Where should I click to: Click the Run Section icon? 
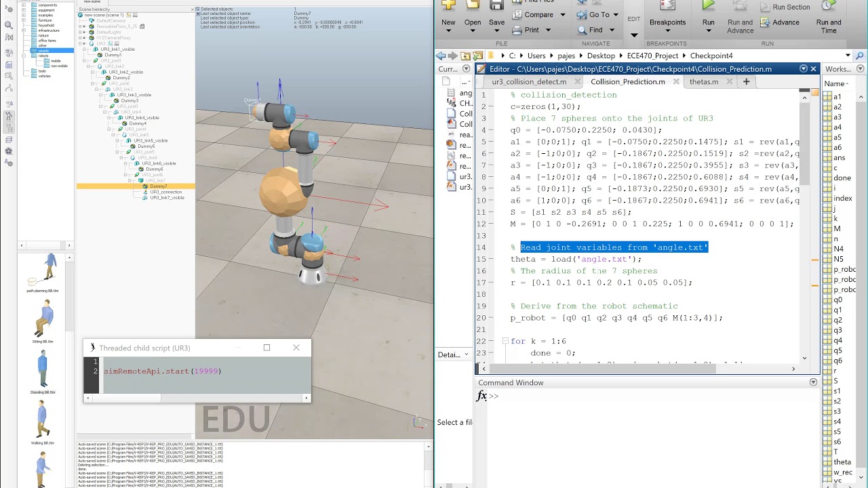click(x=766, y=7)
